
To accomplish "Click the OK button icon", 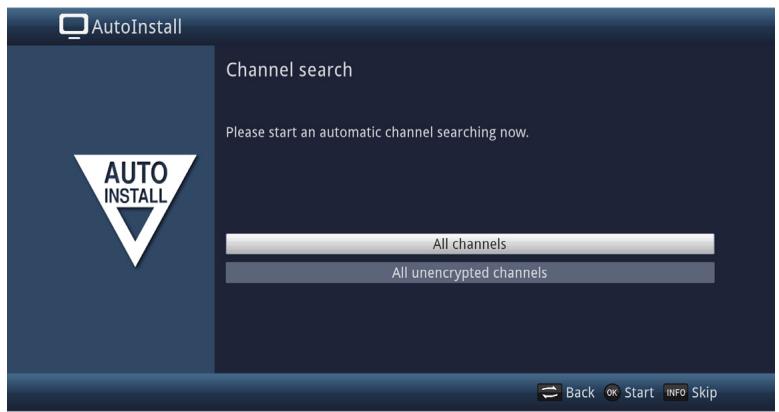I will tap(612, 393).
